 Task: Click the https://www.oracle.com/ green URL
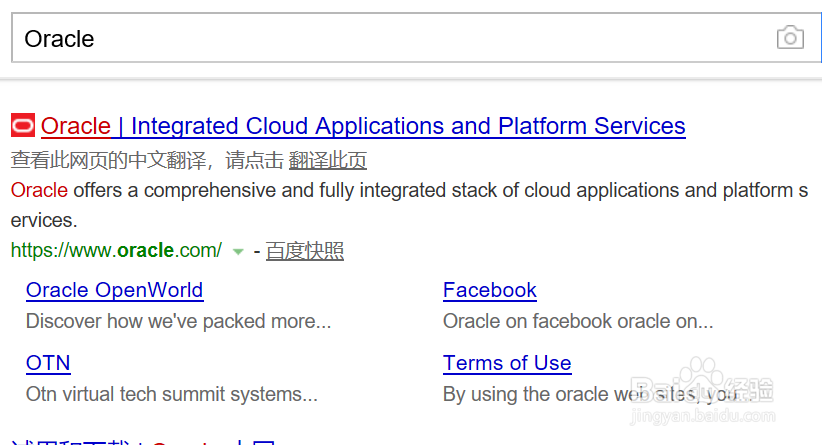(x=116, y=251)
